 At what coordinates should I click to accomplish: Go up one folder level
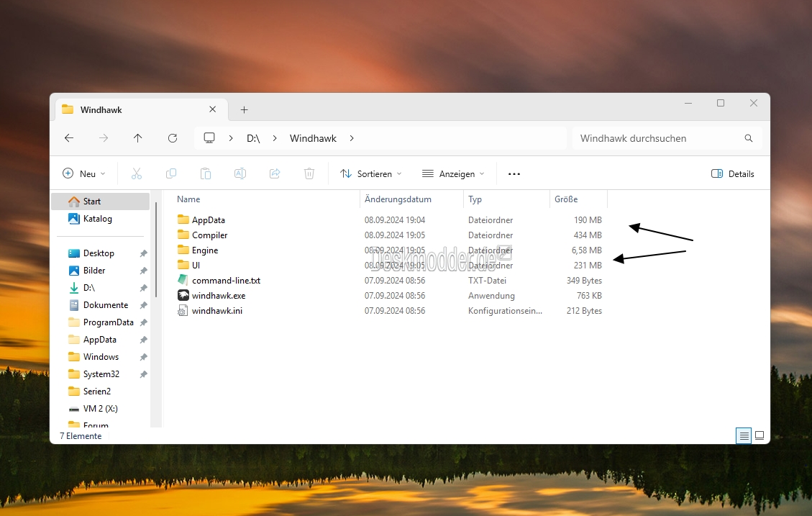138,137
